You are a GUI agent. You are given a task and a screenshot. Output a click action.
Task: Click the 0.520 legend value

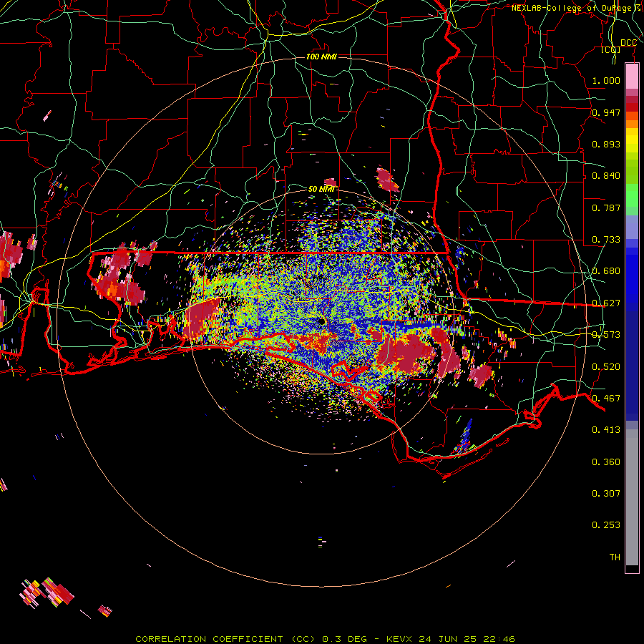click(606, 367)
